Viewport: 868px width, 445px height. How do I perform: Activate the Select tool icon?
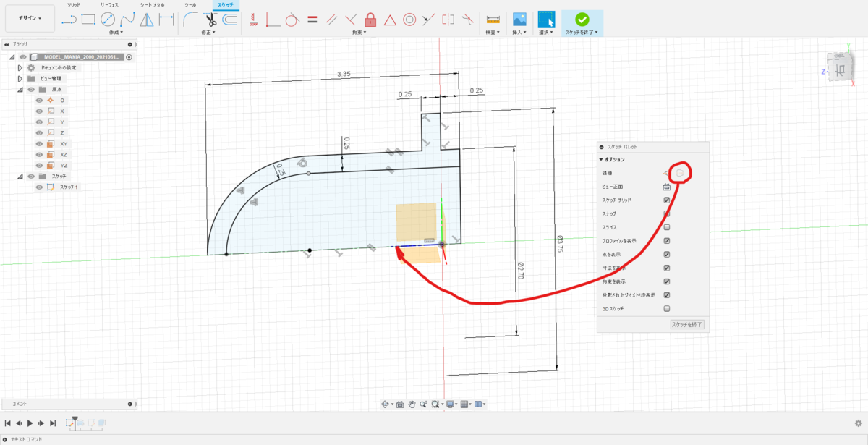pyautogui.click(x=546, y=20)
